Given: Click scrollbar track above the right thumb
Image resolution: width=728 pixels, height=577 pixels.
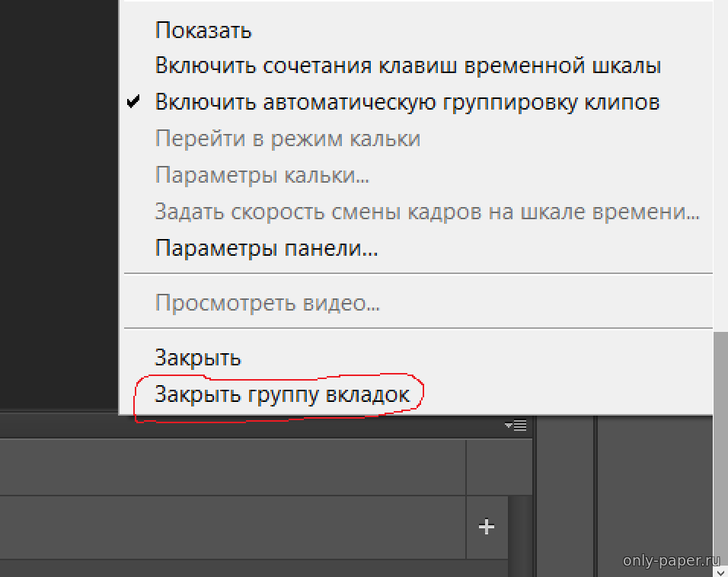Looking at the screenshot, I should click(x=720, y=152).
